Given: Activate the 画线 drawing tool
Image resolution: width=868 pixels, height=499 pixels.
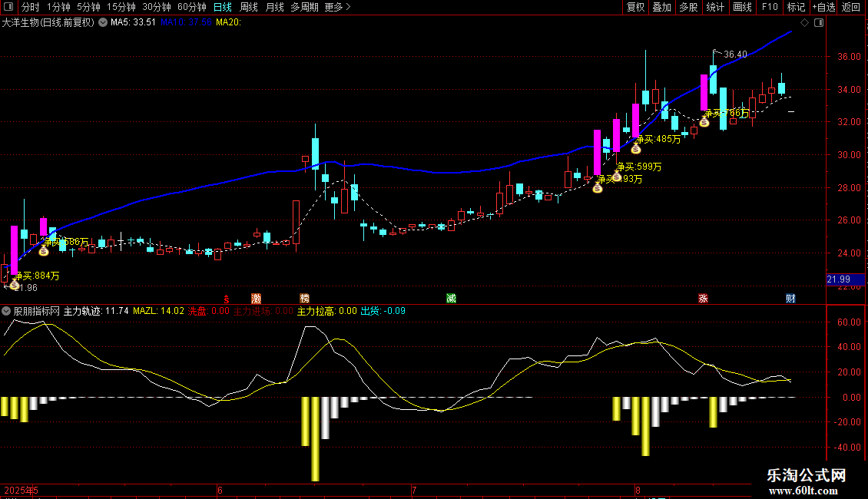Looking at the screenshot, I should 742,7.
